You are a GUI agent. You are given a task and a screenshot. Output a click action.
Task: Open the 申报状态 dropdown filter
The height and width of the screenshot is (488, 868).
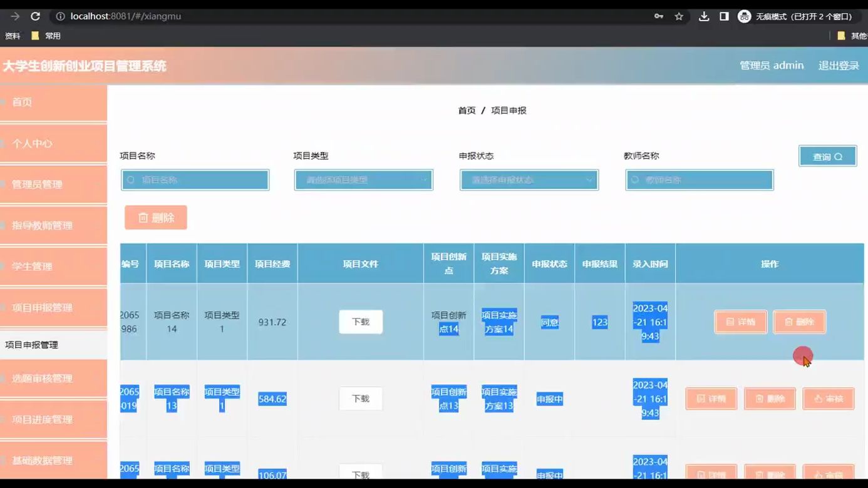[529, 180]
